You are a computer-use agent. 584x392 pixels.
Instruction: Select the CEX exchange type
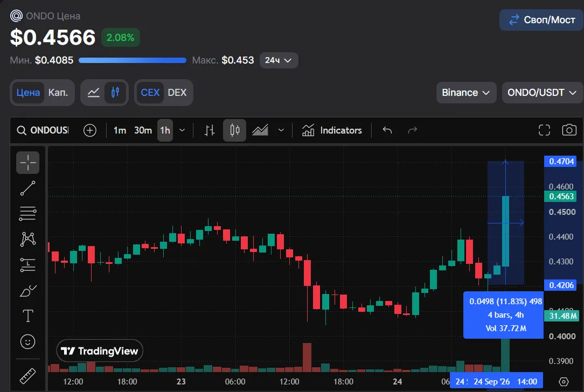(150, 92)
